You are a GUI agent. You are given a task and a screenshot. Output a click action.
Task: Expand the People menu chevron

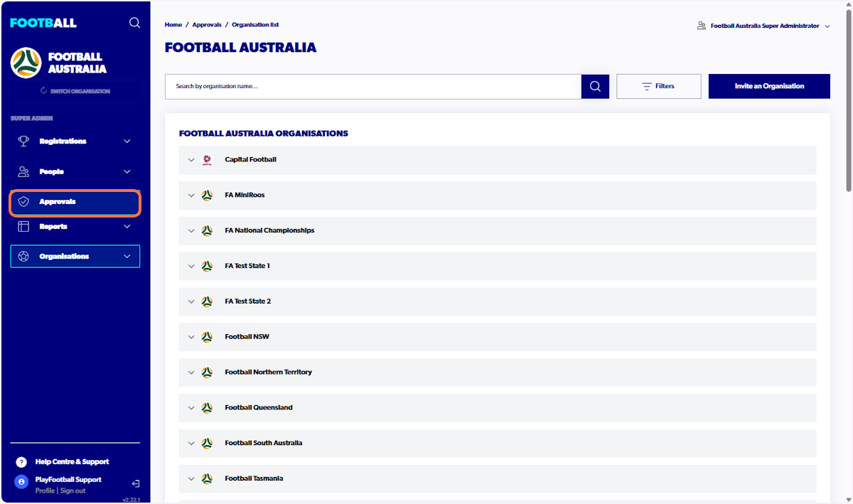coord(127,172)
